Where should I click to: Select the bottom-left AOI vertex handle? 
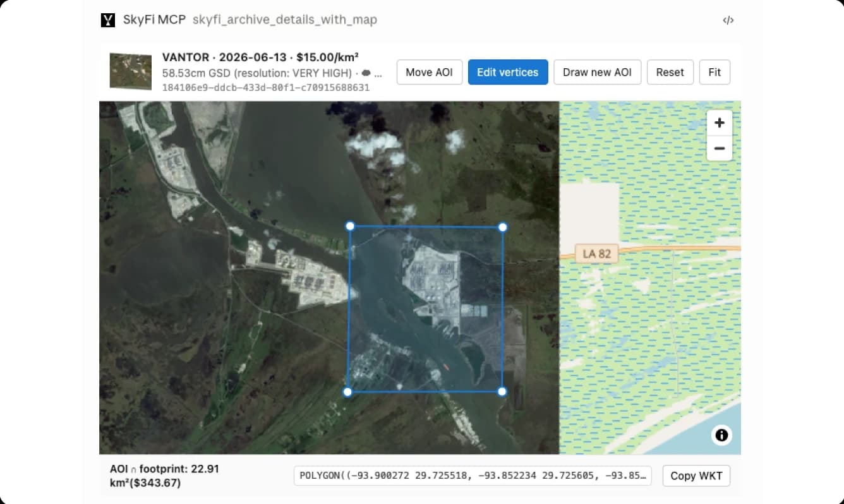[347, 392]
